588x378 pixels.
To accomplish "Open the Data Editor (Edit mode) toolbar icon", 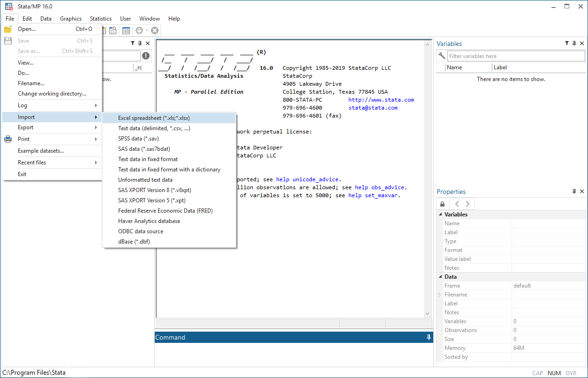I will (x=104, y=30).
